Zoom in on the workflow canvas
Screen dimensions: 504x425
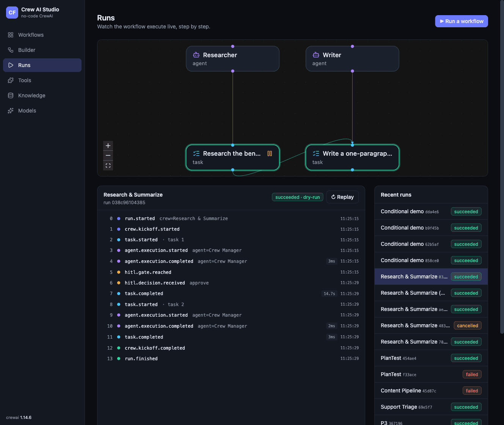(108, 146)
